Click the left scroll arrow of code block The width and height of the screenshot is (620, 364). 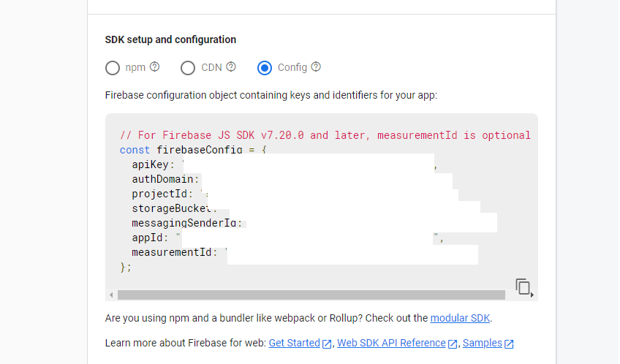pyautogui.click(x=111, y=295)
